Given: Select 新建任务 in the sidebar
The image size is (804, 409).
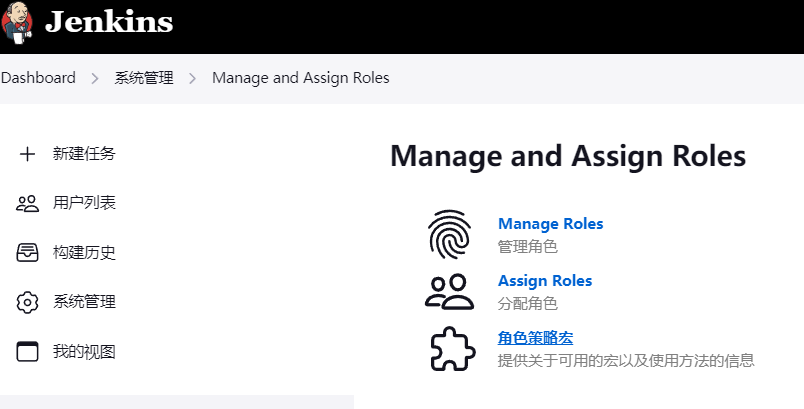Looking at the screenshot, I should [84, 154].
